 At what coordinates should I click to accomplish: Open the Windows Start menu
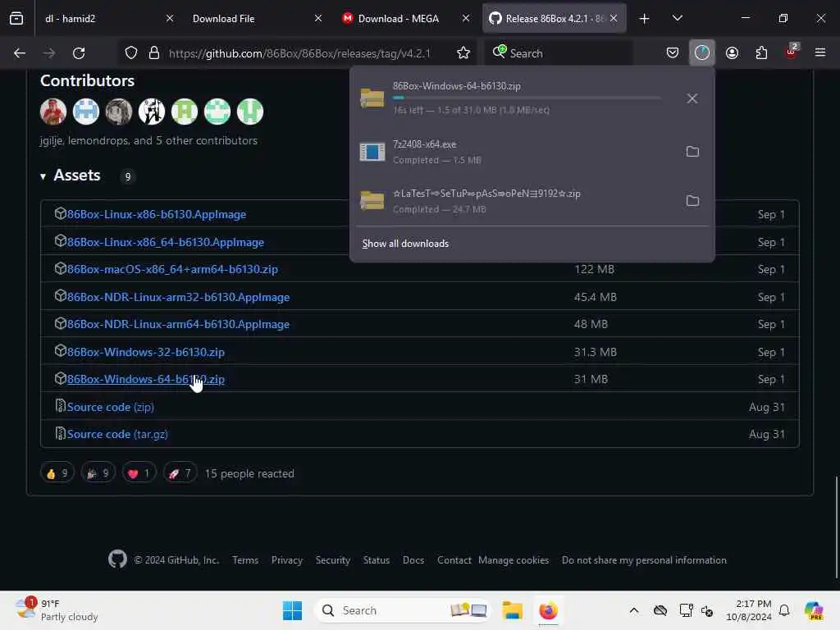tap(292, 610)
